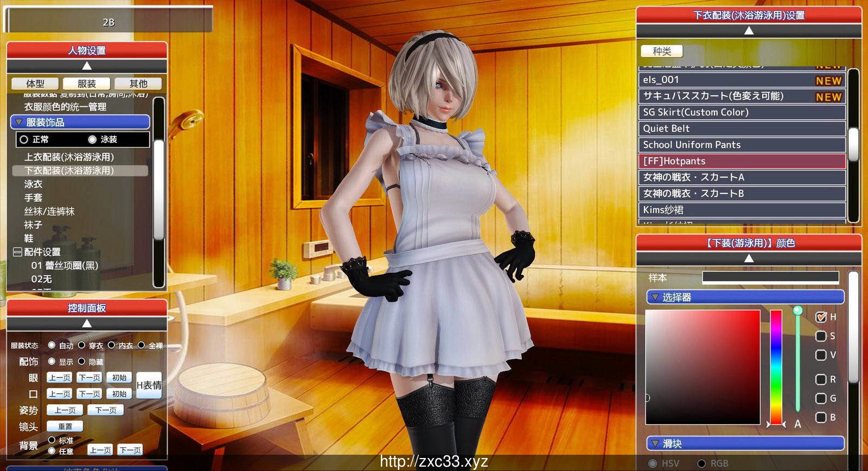Click the triangle under the 颜色 panel header

click(x=749, y=259)
